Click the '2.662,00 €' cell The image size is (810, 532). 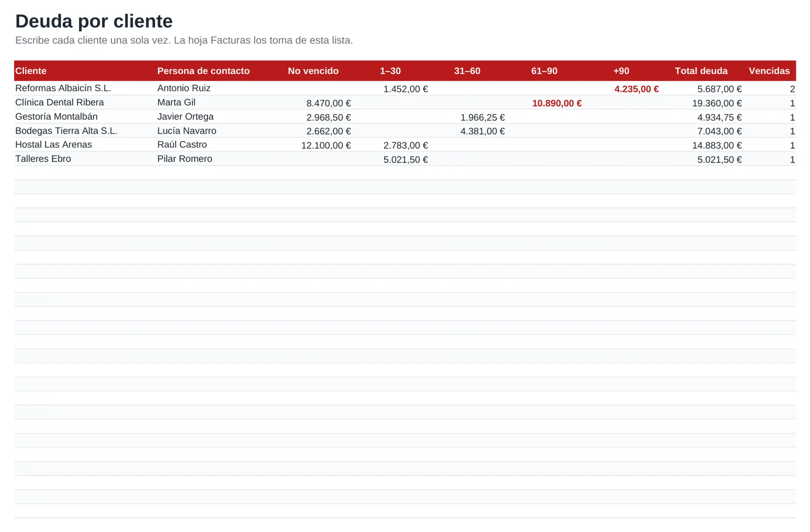(329, 131)
